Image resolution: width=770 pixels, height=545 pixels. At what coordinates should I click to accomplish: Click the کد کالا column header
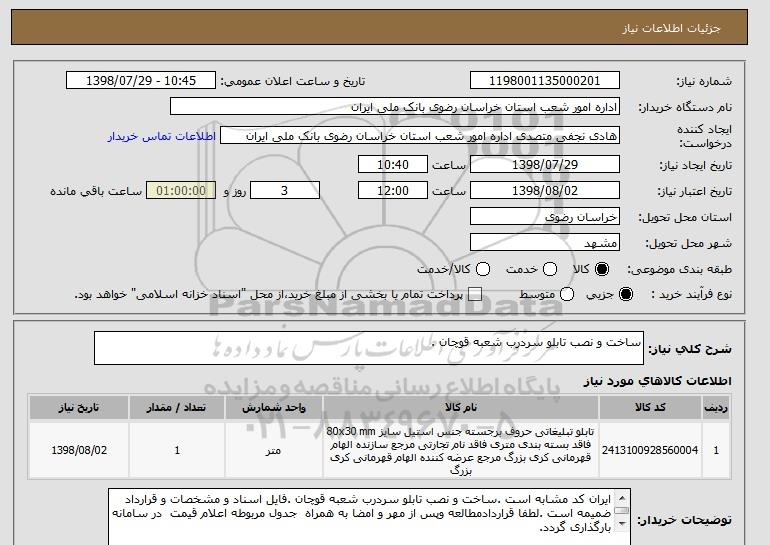pos(650,408)
